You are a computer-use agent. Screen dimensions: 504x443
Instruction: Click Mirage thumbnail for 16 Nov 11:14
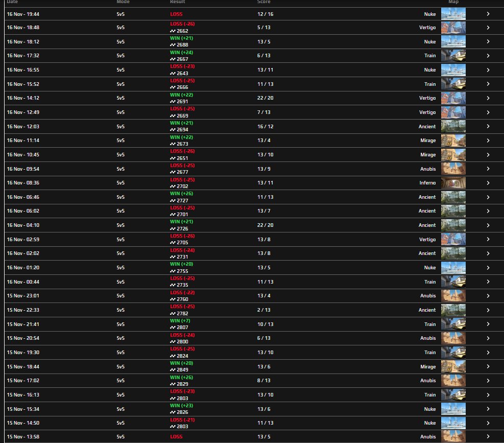pos(453,141)
